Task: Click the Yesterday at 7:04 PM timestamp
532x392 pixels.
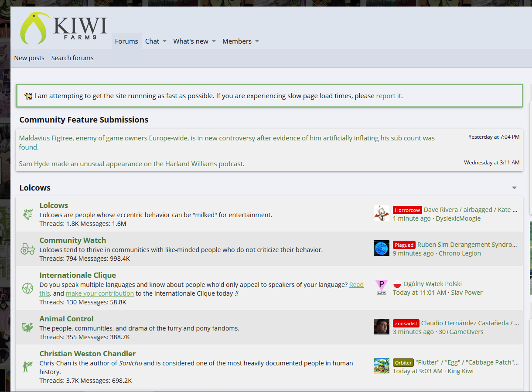Action: click(x=494, y=137)
